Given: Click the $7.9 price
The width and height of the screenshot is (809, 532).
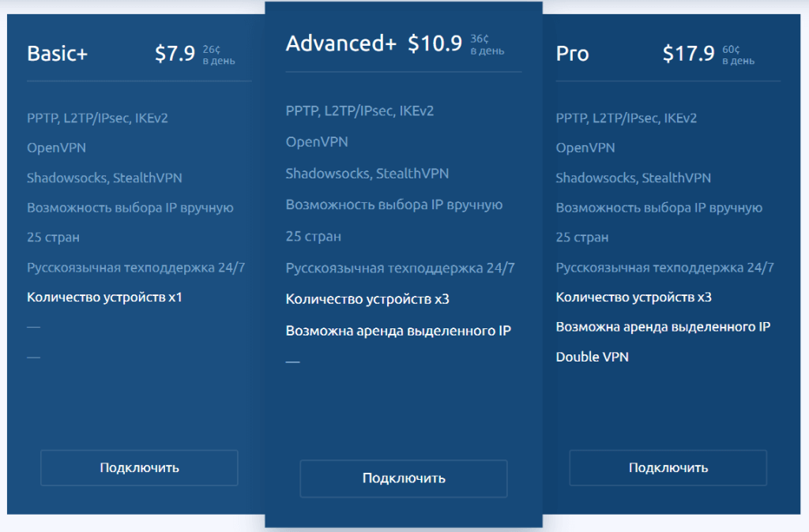Looking at the screenshot, I should [x=175, y=54].
